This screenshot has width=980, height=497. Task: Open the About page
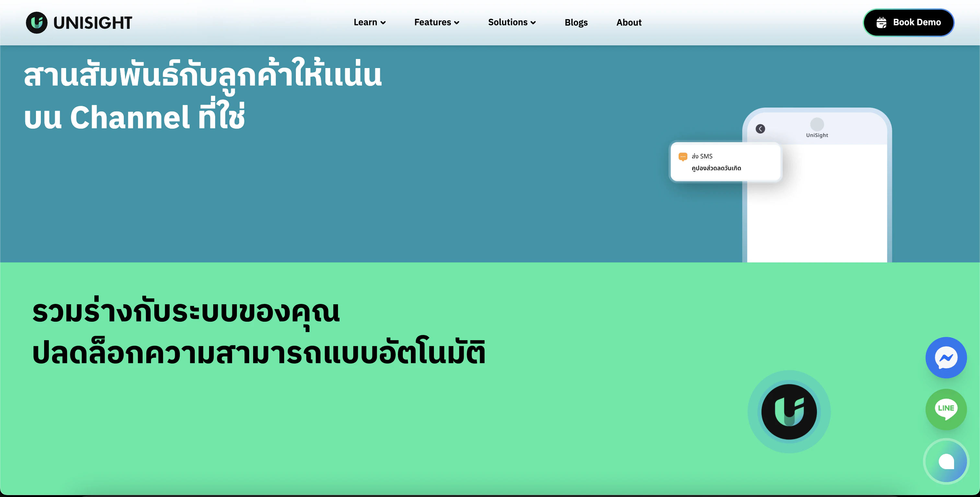[629, 22]
